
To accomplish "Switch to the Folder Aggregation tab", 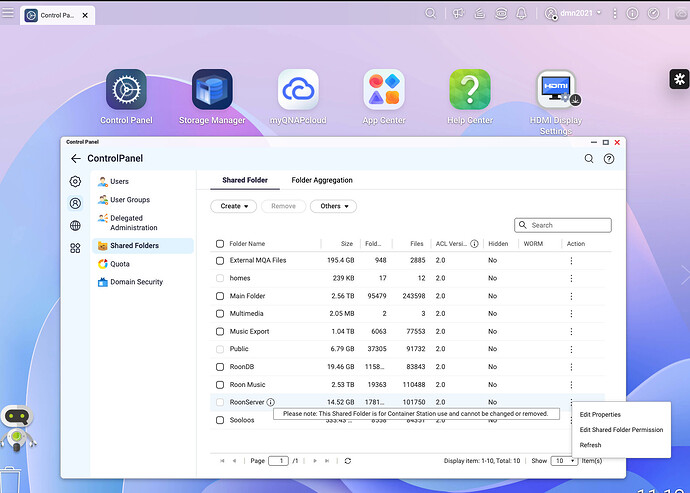I will pyautogui.click(x=322, y=180).
